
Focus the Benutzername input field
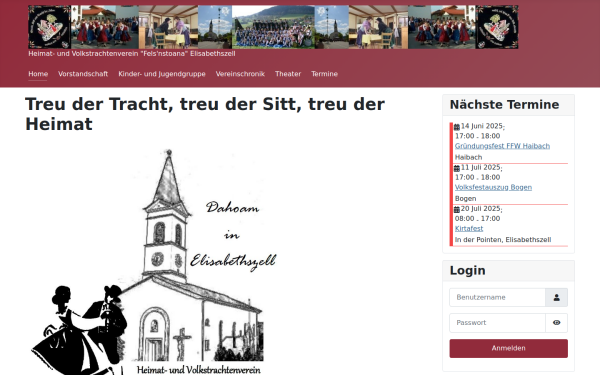(497, 297)
